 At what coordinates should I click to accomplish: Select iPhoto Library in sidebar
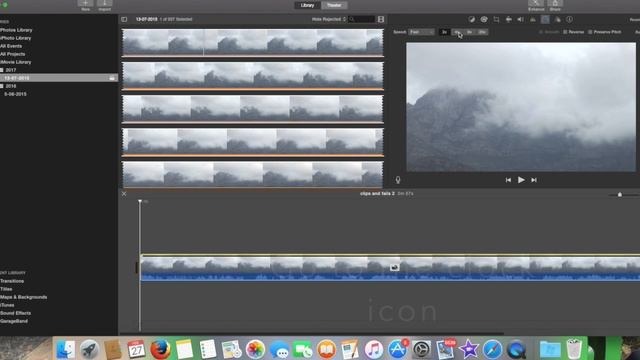(x=16, y=38)
